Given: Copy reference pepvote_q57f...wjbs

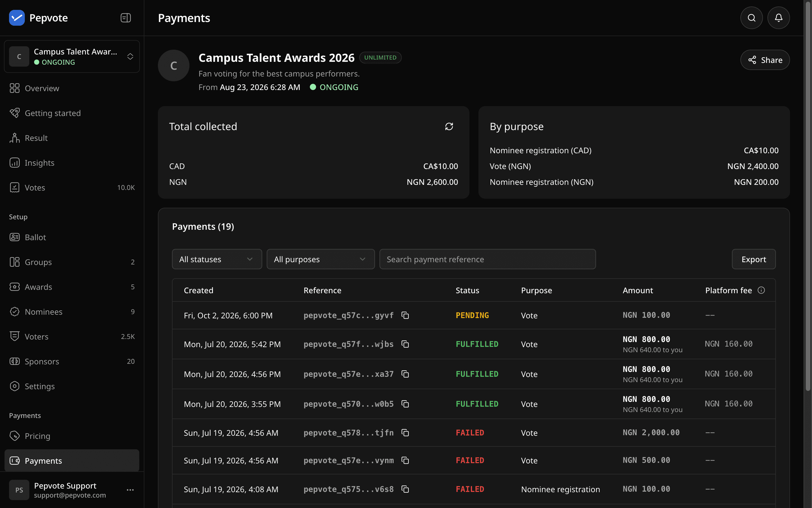Looking at the screenshot, I should pyautogui.click(x=405, y=344).
